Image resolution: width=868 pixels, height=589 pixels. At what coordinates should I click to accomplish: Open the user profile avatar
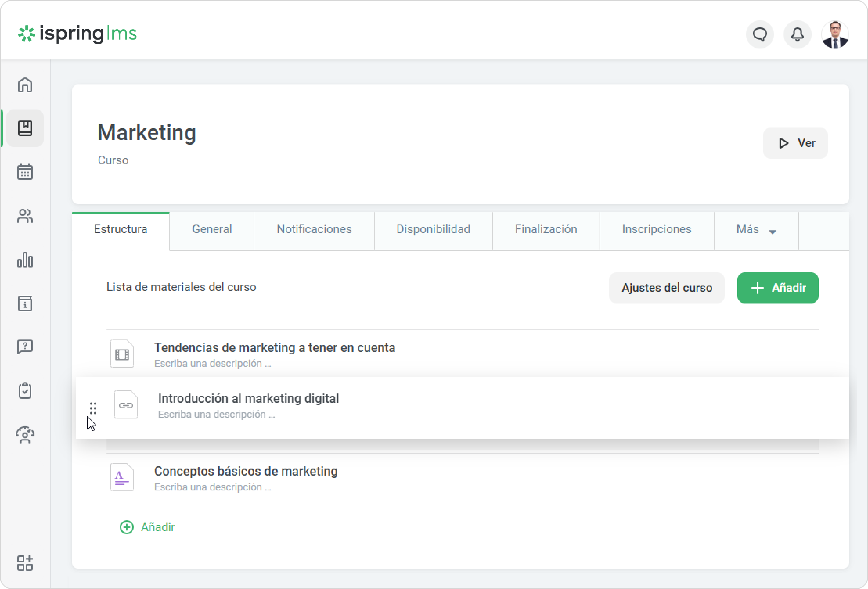pos(835,34)
